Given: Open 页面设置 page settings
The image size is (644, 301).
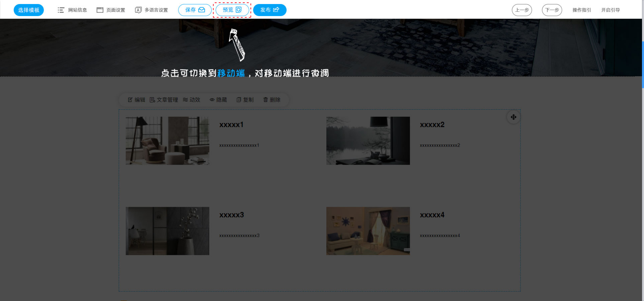Looking at the screenshot, I should coord(111,10).
